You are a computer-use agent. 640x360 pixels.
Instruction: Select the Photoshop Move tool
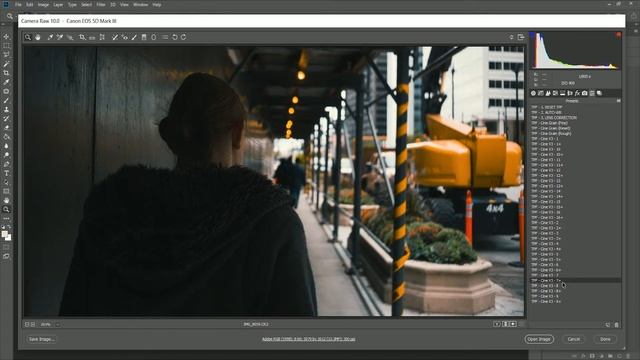pos(6,36)
